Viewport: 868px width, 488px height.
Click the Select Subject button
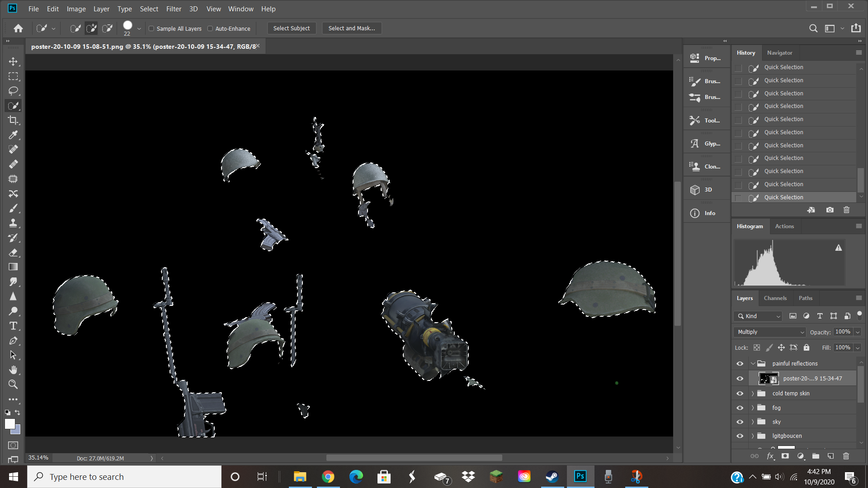click(x=291, y=28)
